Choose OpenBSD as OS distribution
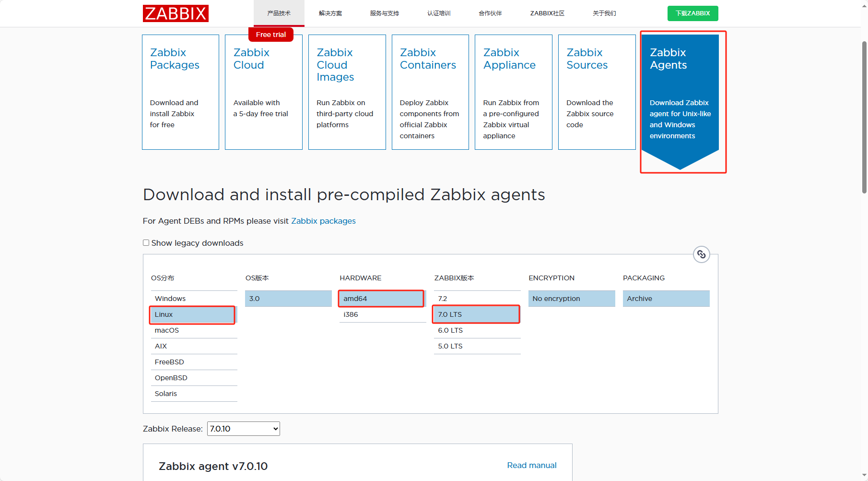 point(194,378)
